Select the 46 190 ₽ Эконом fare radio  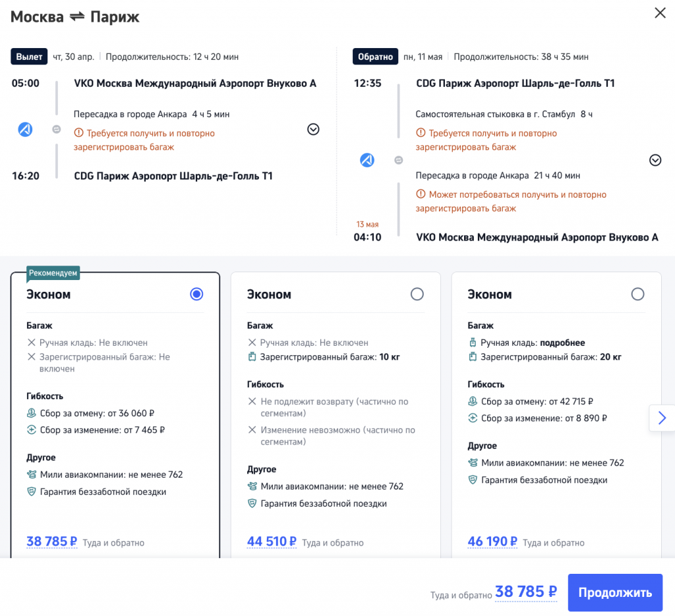(x=637, y=294)
